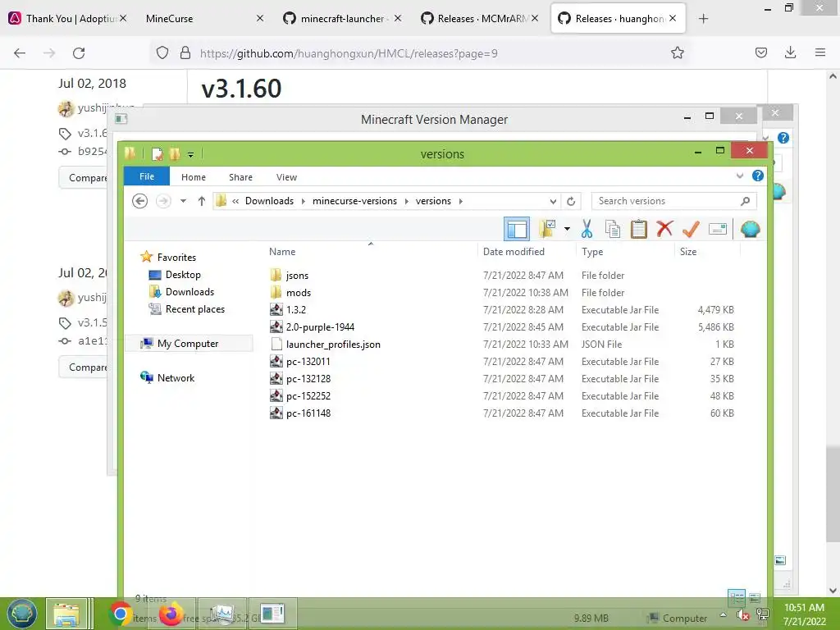Viewport: 840px width, 630px height.
Task: Sort by Date modified column header
Action: tap(514, 252)
